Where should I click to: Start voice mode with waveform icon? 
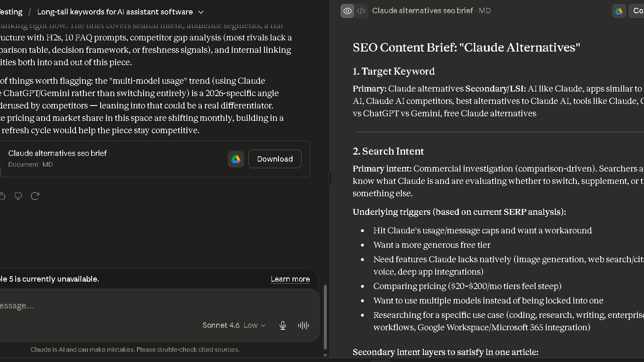303,325
